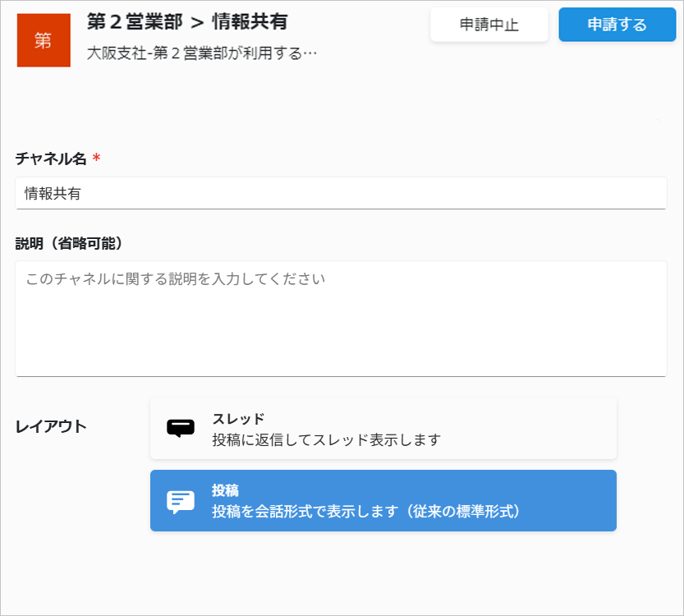
Task: Click the truncated 大阪支社 team description text
Action: coord(201,53)
